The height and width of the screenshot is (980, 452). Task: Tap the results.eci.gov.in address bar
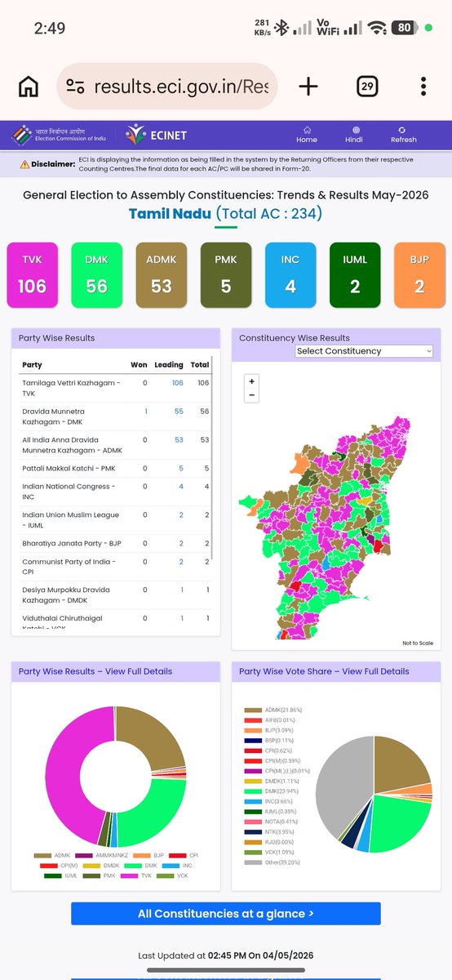[167, 87]
